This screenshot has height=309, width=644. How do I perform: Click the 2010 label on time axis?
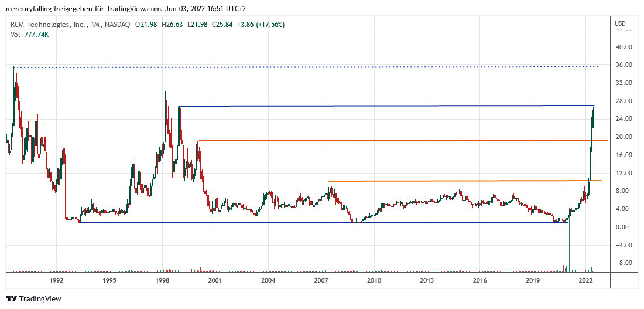click(x=374, y=280)
